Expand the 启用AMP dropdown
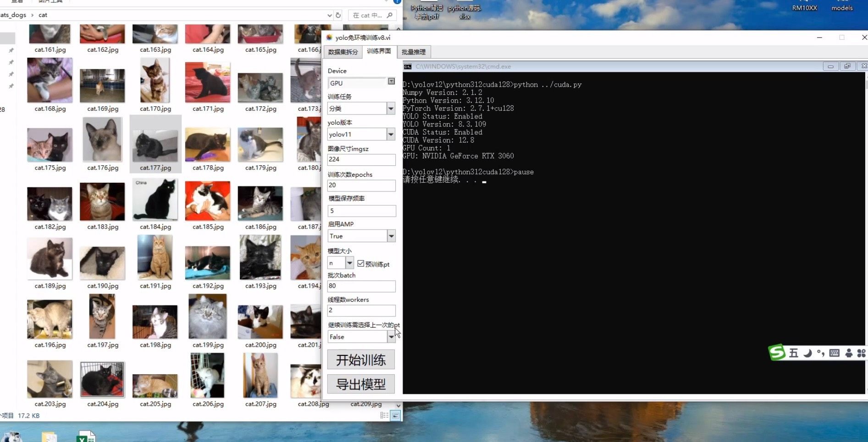 pyautogui.click(x=391, y=236)
